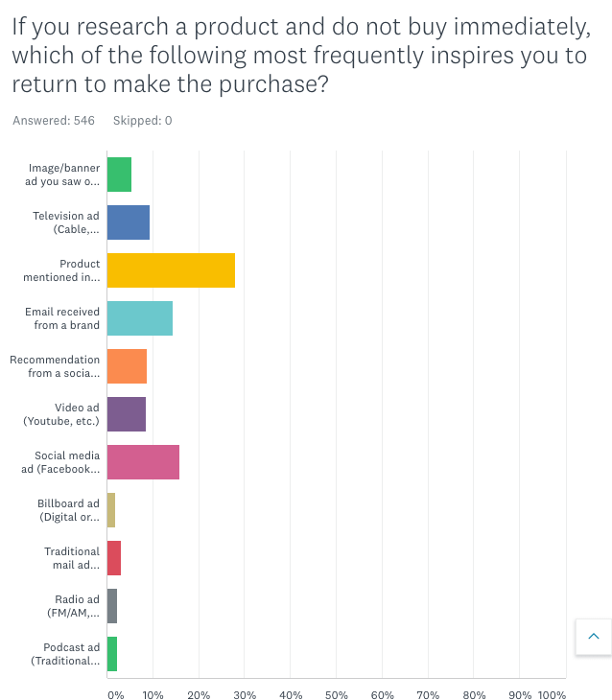Screen dimensions: 612x700
Task: Click the survey question title text
Action: click(x=299, y=55)
